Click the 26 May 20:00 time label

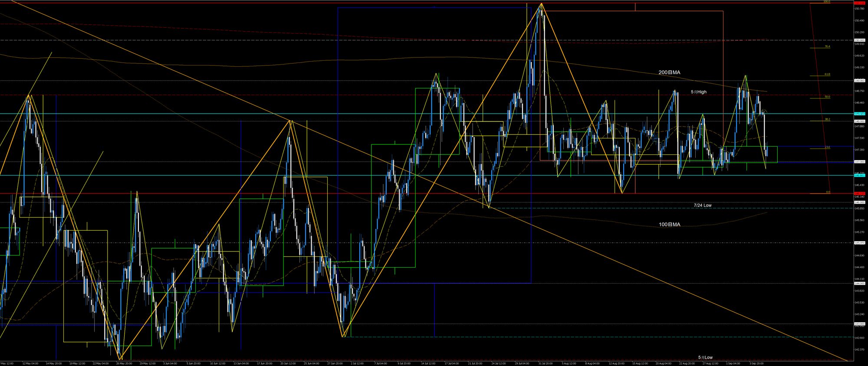click(124, 363)
